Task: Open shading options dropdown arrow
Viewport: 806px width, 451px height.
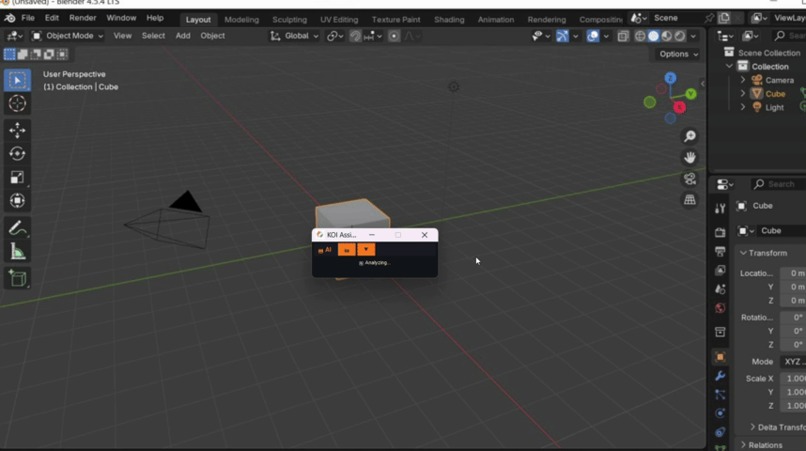Action: [x=693, y=36]
